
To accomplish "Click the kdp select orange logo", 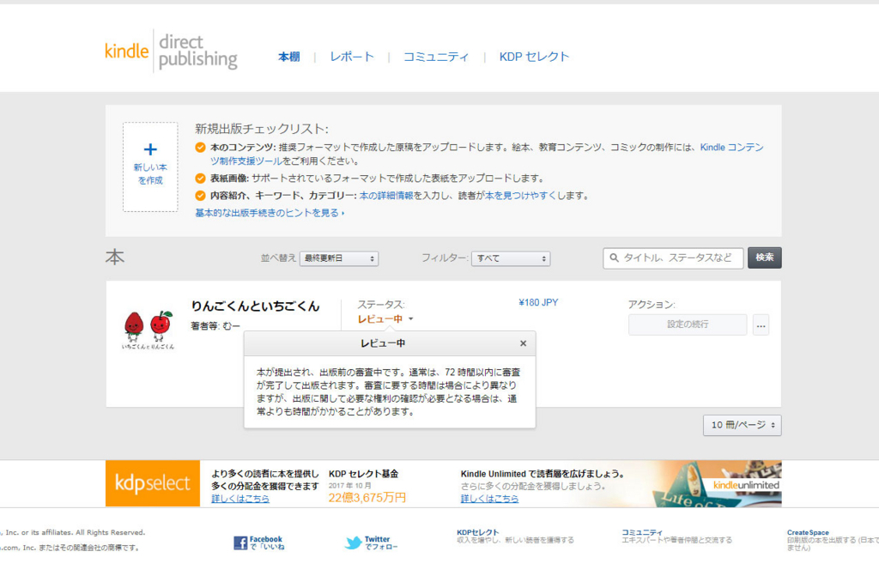I will click(x=153, y=483).
